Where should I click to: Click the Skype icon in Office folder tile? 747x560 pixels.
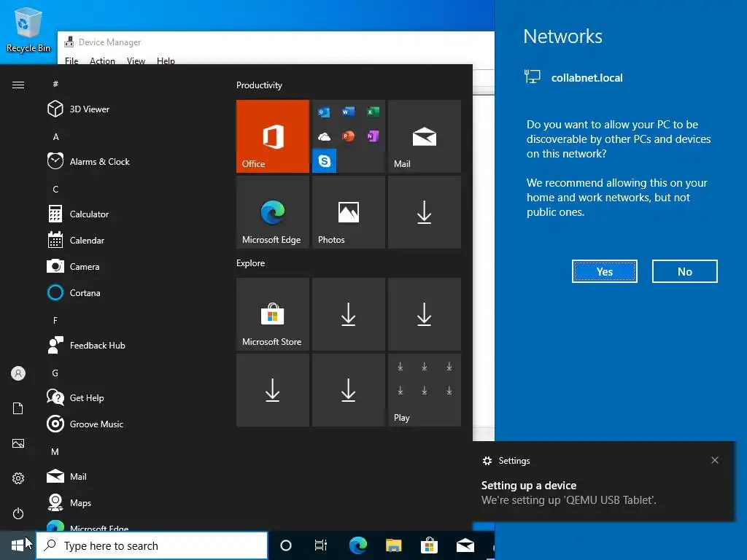pos(325,161)
